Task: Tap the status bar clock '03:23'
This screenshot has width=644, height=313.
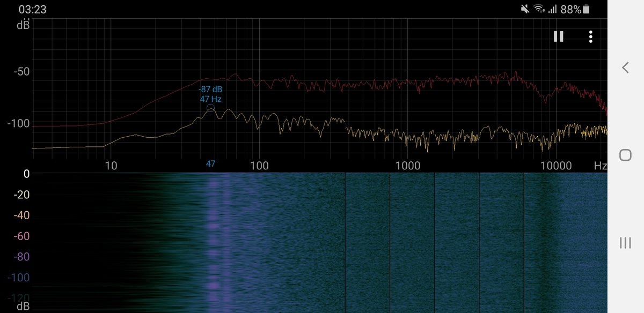Action: 32,10
